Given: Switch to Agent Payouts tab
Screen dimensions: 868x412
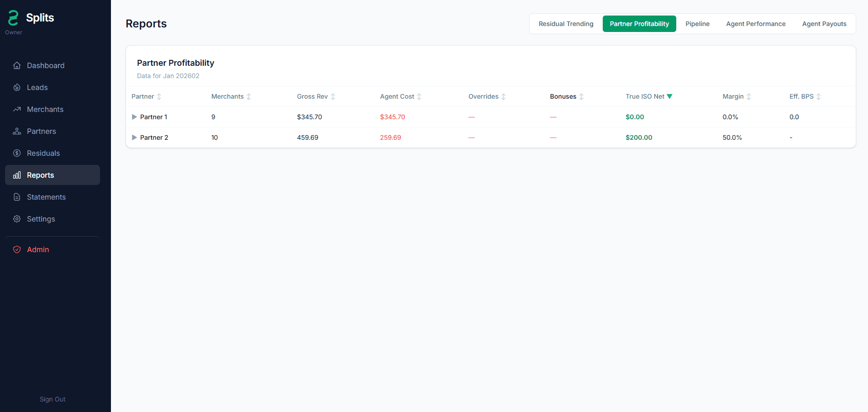Looking at the screenshot, I should (824, 24).
